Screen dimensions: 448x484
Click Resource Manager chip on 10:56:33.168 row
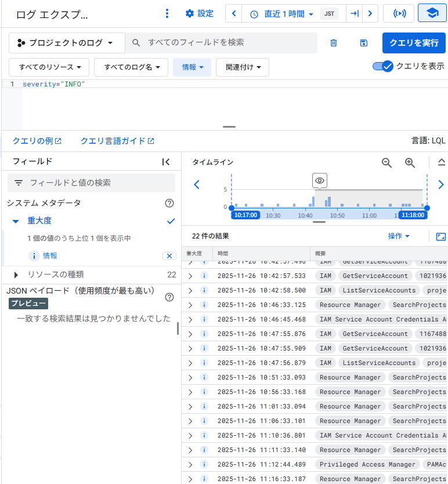350,392
